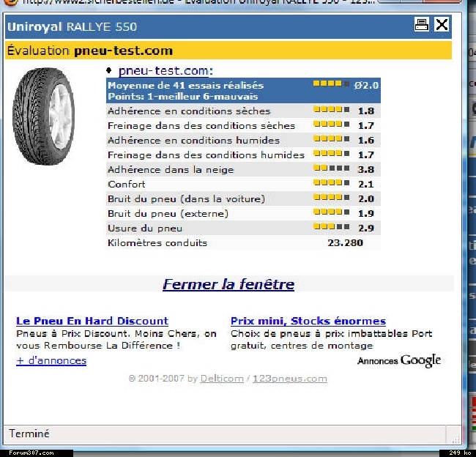Open the Le Pneu En Hard Discount ad

[x=92, y=321]
